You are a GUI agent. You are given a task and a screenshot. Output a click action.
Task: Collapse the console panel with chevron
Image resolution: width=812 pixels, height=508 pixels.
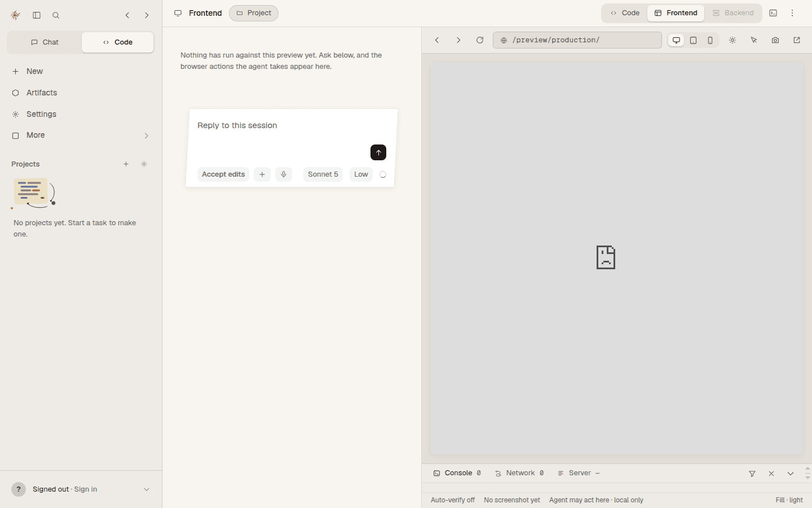(x=791, y=474)
